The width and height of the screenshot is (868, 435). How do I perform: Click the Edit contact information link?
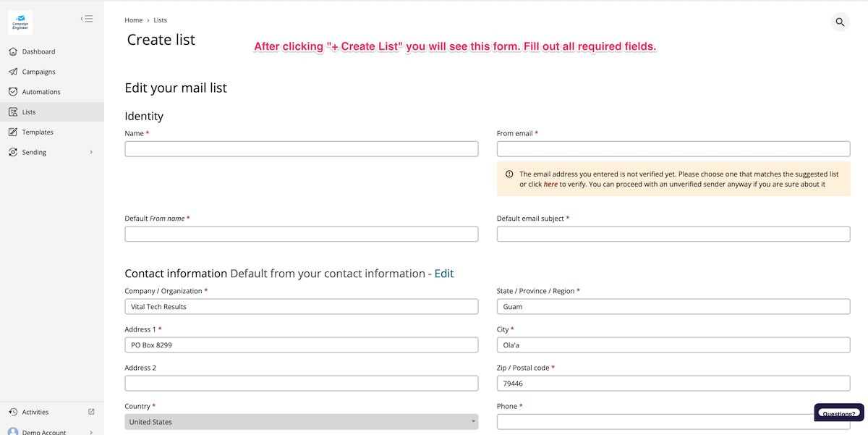point(444,274)
